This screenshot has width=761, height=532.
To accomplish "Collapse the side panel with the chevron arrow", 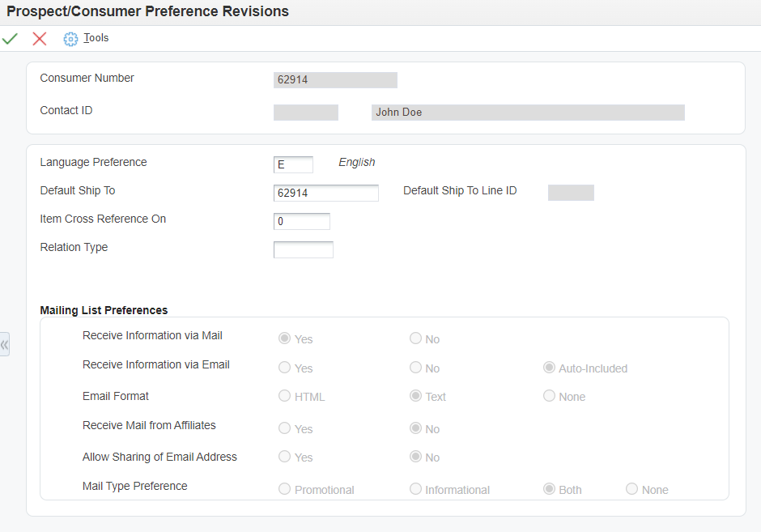I will click(x=5, y=344).
